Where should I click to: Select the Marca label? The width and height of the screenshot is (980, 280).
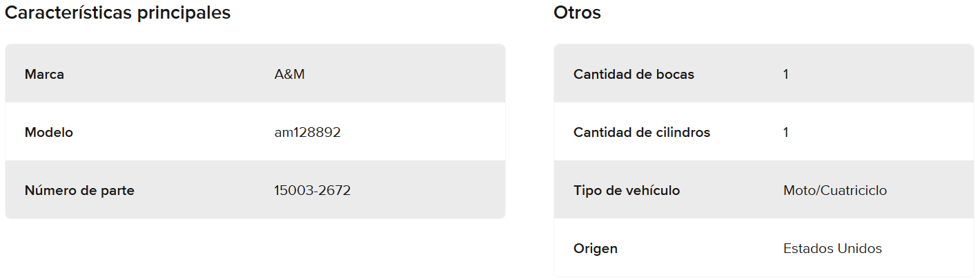[x=44, y=75]
